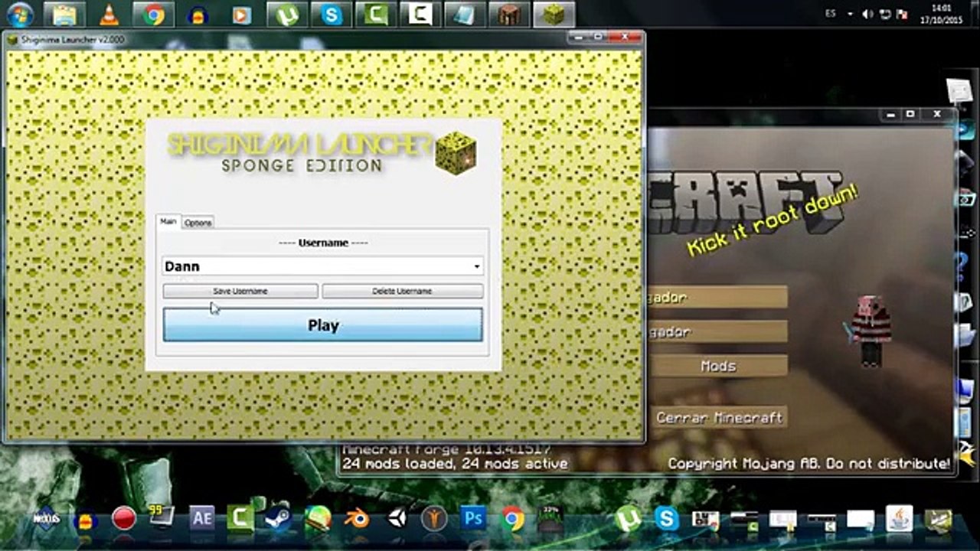Click the Play button in Shiginima Launcher
This screenshot has width=980, height=551.
pyautogui.click(x=322, y=325)
